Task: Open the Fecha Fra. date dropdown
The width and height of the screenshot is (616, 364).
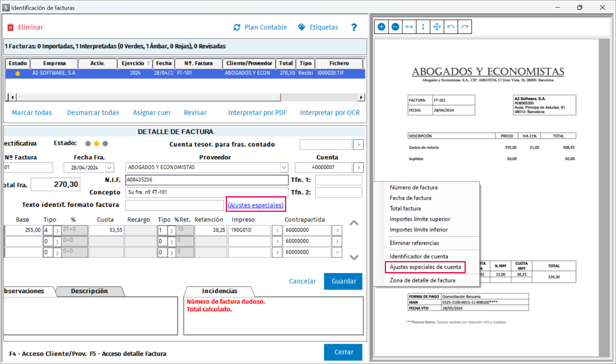Action: tap(109, 168)
